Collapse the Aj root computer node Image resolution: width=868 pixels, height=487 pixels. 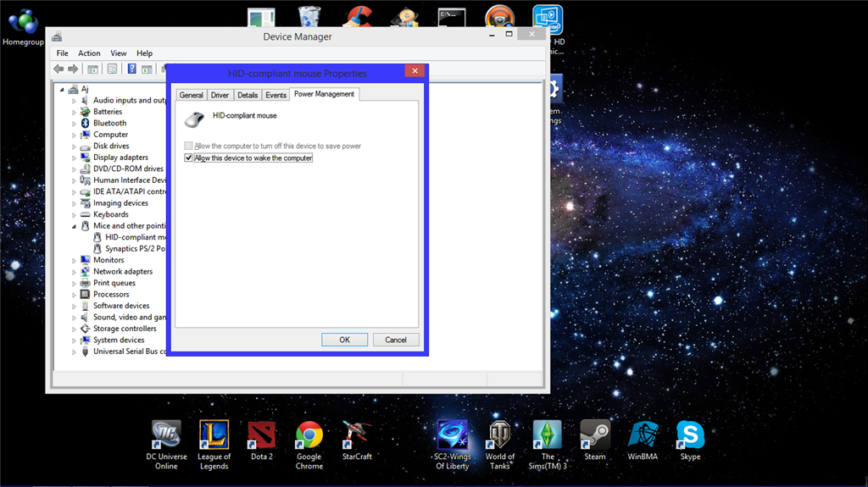(62, 89)
